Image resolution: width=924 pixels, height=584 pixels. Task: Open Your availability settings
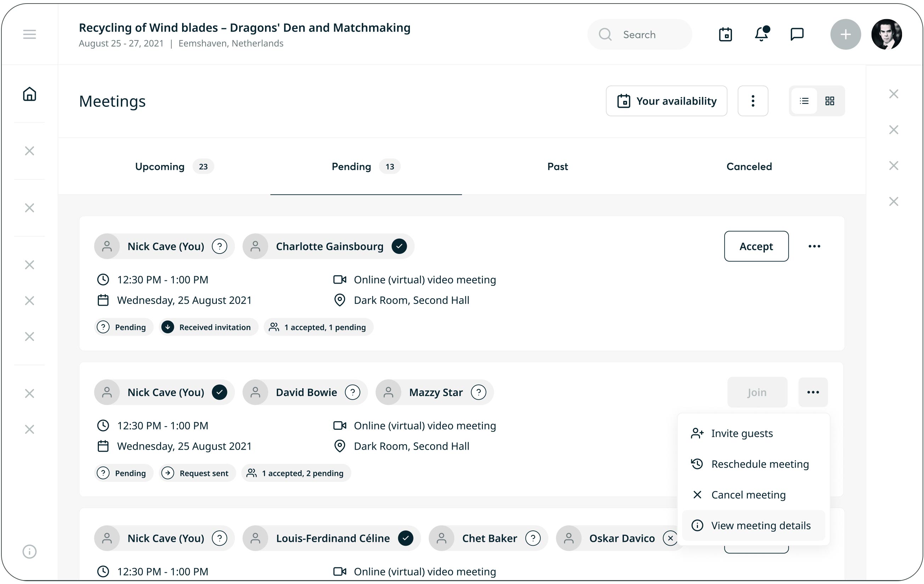666,101
